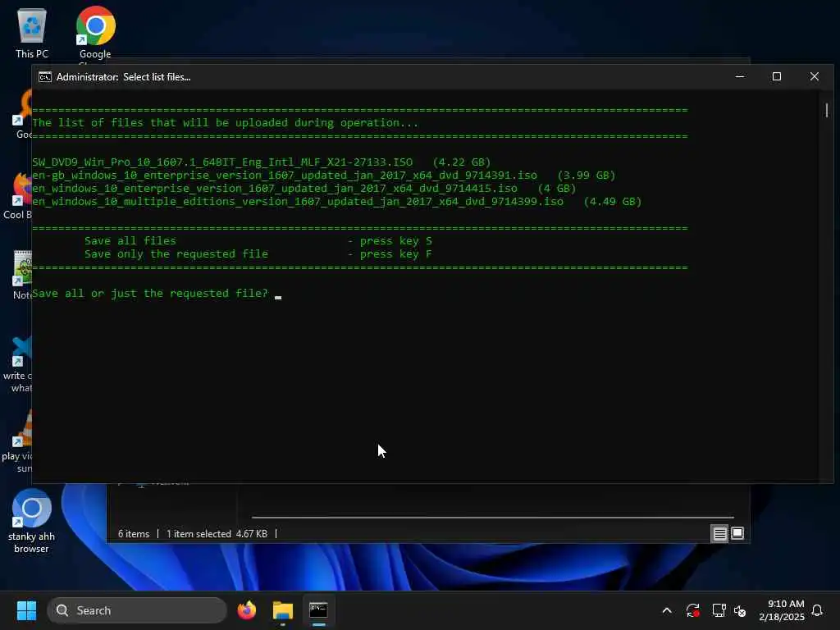Click the File Explorer horizontal scrollbar
Viewport: 840px width, 630px height.
(x=492, y=518)
